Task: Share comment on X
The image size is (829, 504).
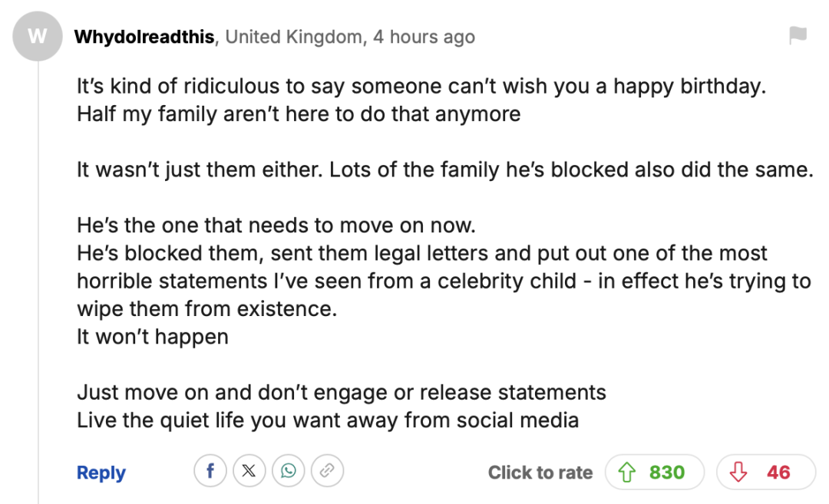Action: [249, 471]
